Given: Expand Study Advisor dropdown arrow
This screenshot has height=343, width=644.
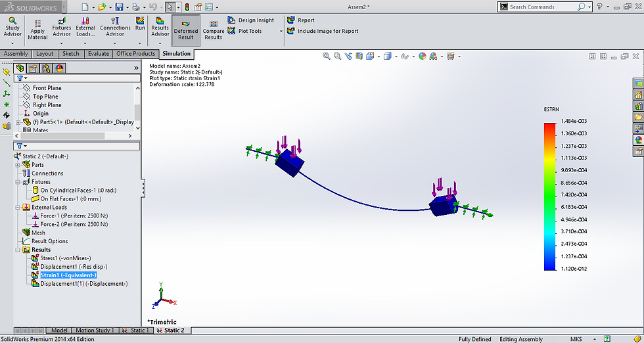Looking at the screenshot, I should (x=12, y=43).
